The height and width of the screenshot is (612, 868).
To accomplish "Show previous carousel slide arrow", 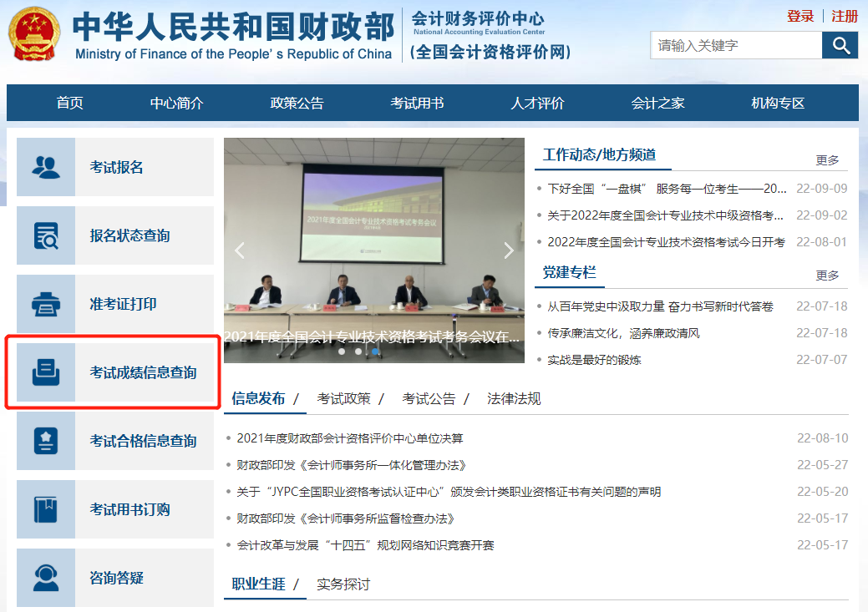I will click(240, 250).
